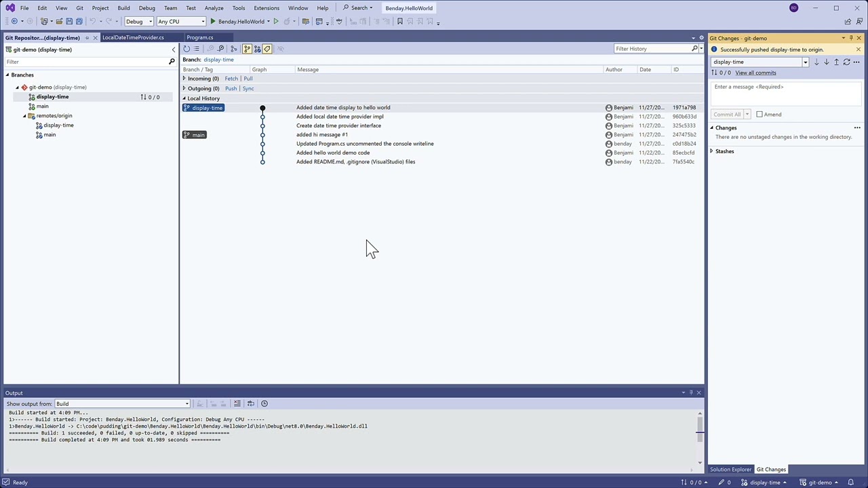Expand the Stashes section
This screenshot has width=868, height=488.
pos(711,151)
